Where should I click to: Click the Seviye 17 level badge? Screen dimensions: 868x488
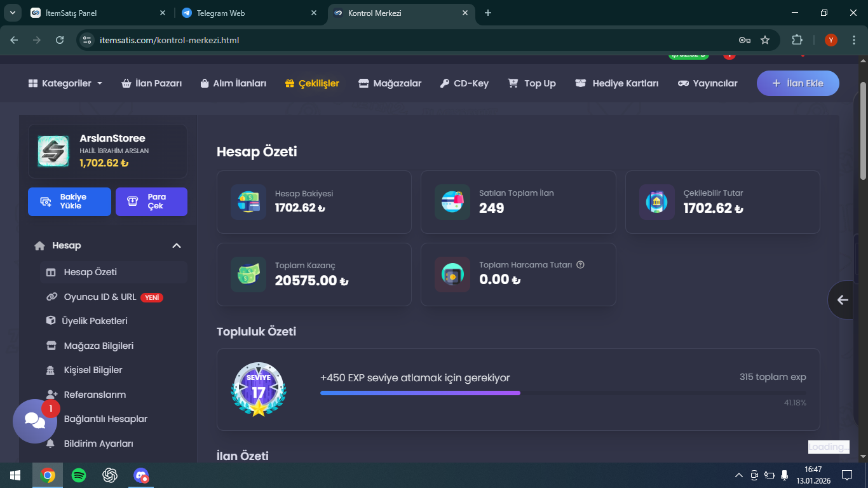(259, 390)
